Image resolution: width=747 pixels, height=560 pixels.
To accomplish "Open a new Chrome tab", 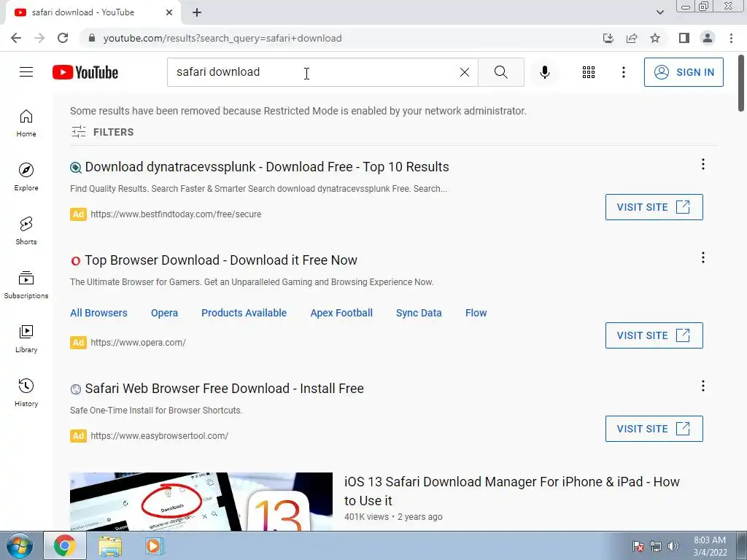I will point(197,12).
